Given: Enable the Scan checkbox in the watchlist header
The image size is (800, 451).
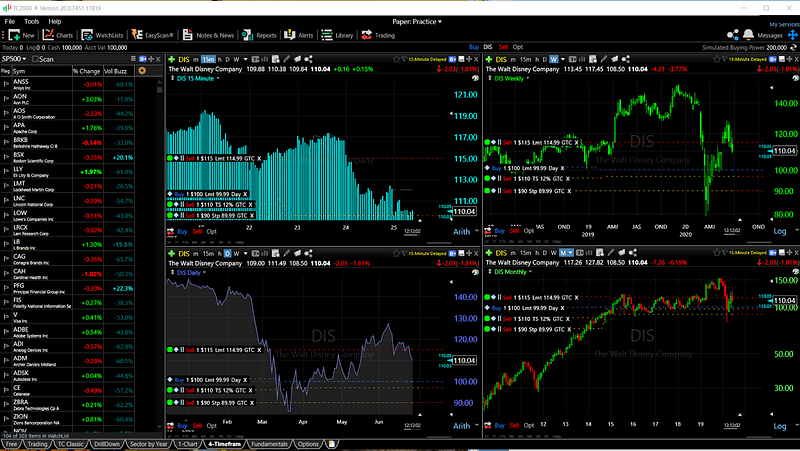Looking at the screenshot, I should (35, 59).
